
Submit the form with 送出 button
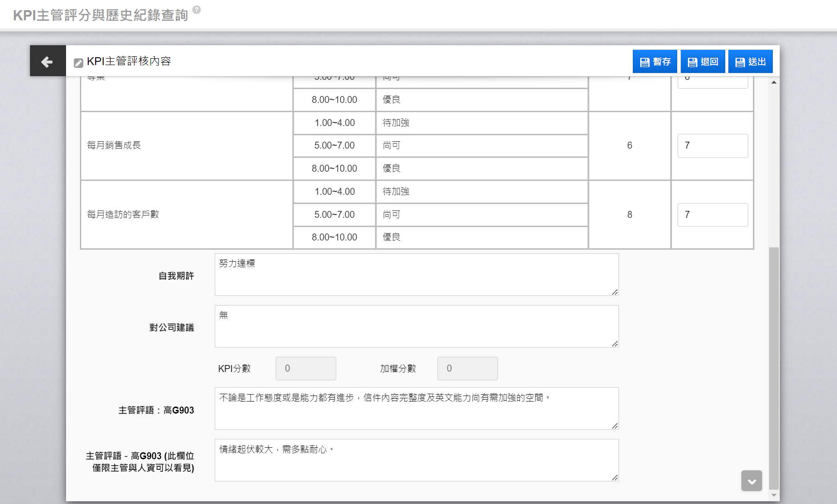tap(750, 62)
